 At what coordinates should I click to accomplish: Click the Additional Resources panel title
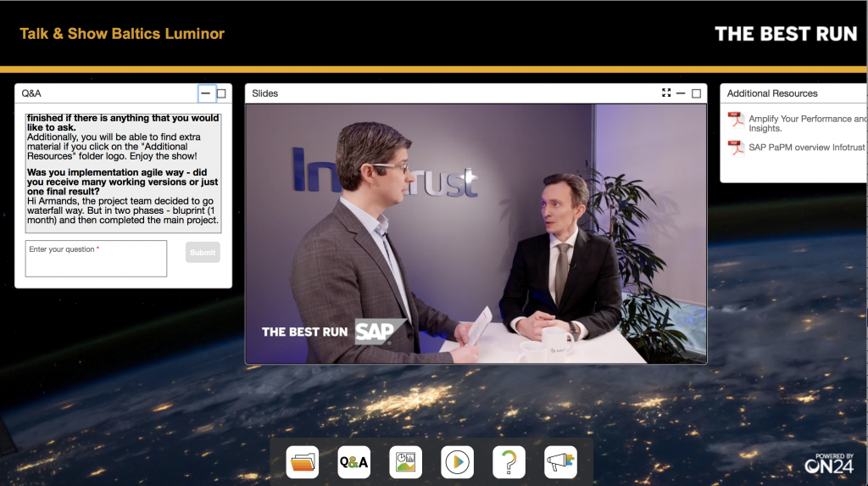click(x=772, y=93)
